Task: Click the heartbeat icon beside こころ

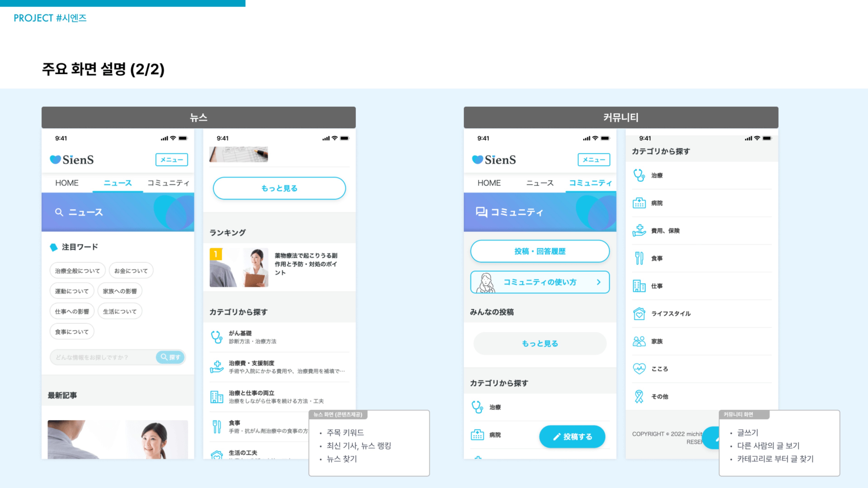Action: (x=639, y=368)
